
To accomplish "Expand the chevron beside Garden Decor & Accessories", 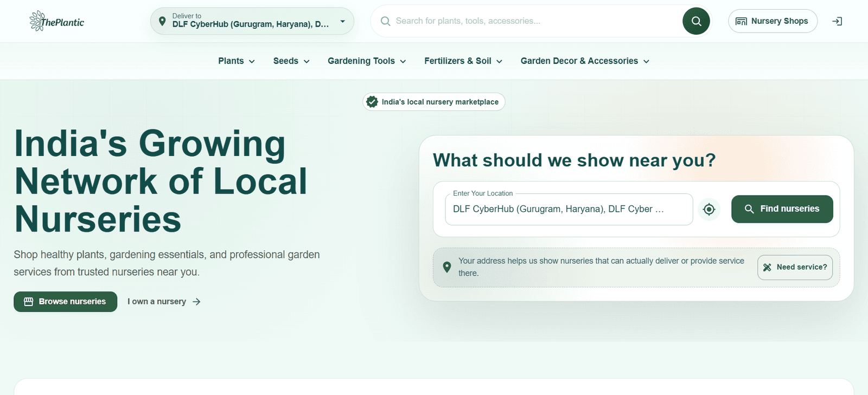I will 646,61.
